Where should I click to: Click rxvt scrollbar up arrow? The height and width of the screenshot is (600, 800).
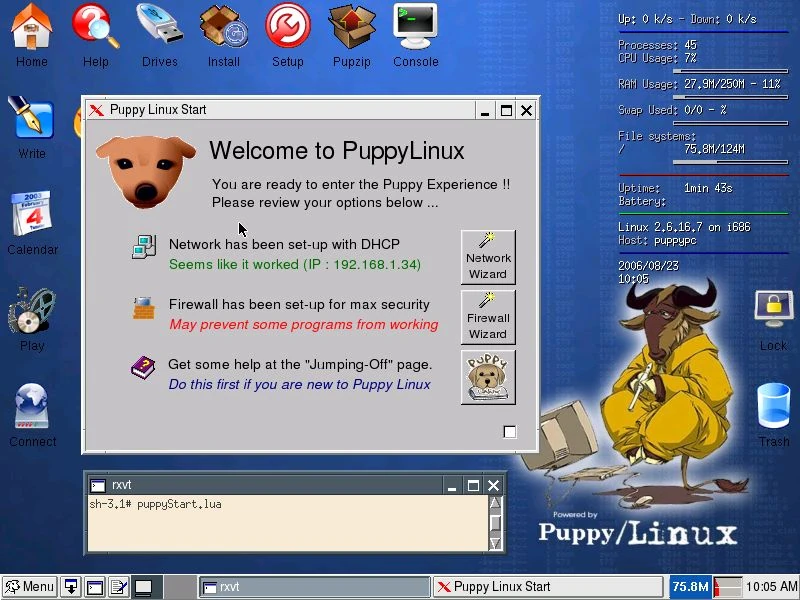pos(495,504)
